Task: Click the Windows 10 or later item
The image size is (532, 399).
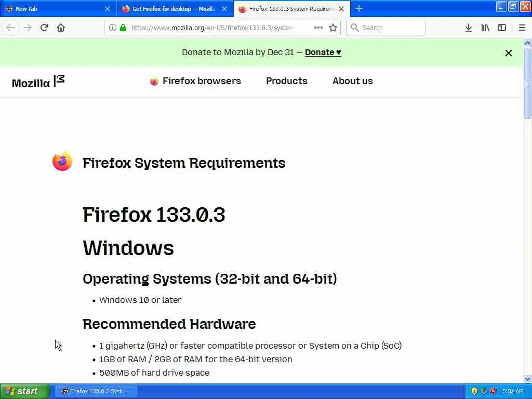Action: [x=140, y=300]
